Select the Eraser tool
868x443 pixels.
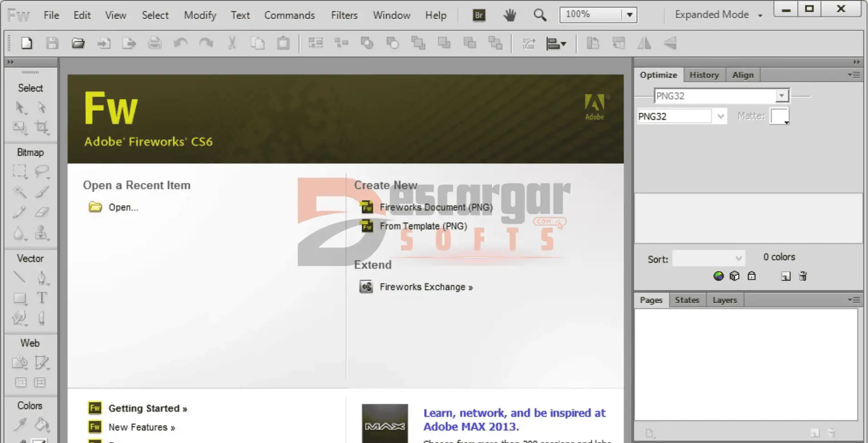42,212
